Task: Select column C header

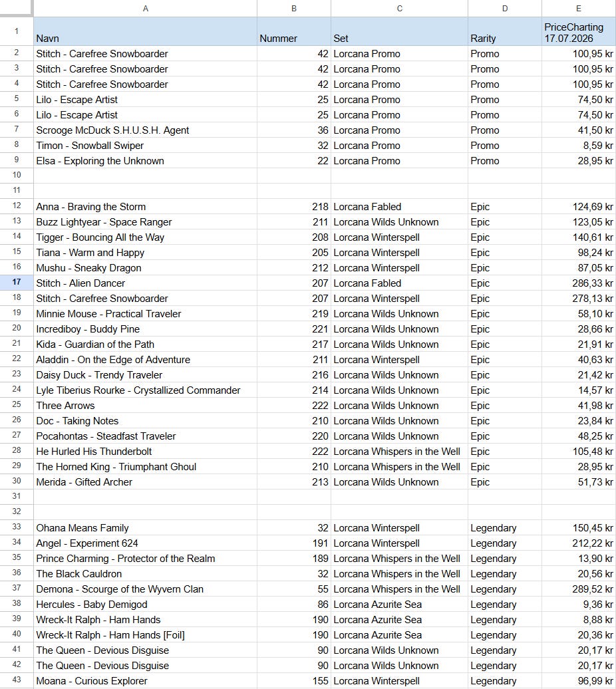Action: (x=399, y=9)
